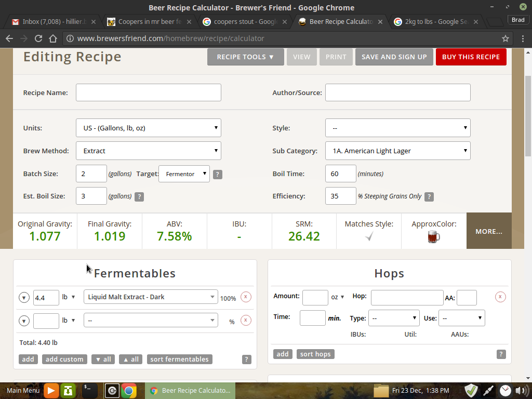
Task: Click sort hops button
Action: coord(315,354)
